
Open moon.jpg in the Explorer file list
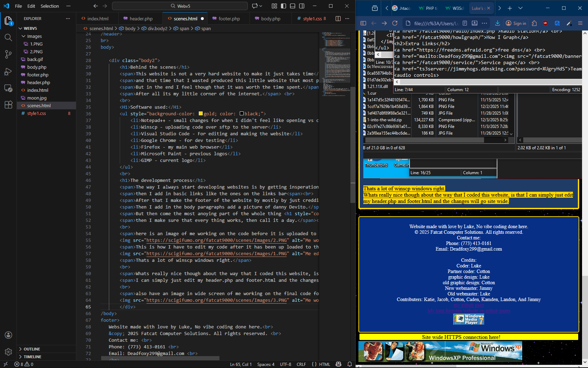click(37, 98)
